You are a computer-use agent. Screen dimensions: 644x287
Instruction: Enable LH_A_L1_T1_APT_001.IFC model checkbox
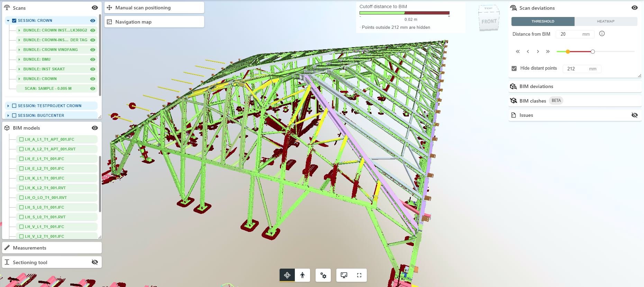(21, 139)
